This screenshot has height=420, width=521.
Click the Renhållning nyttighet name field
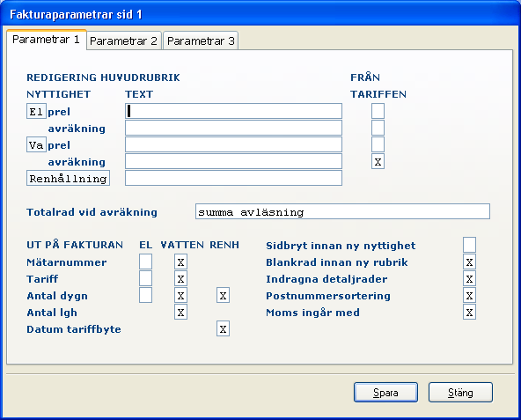tap(68, 178)
